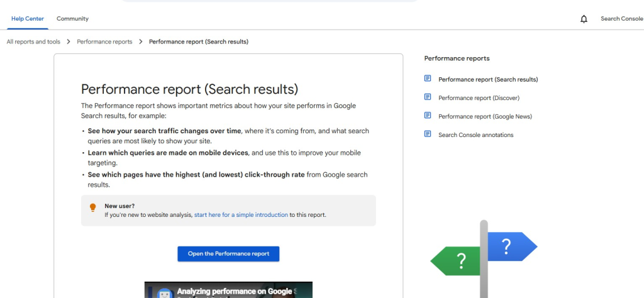This screenshot has width=644, height=298.
Task: Click document icon beside Search Console annotations
Action: [x=428, y=134]
